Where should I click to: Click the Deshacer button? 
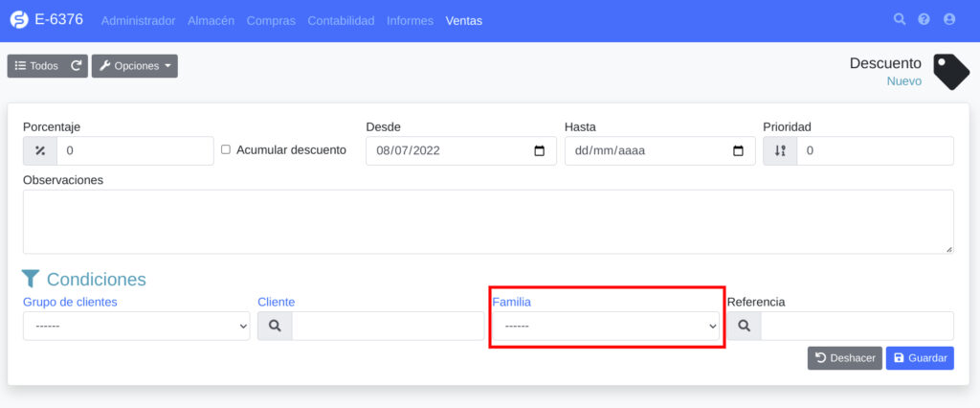point(844,358)
